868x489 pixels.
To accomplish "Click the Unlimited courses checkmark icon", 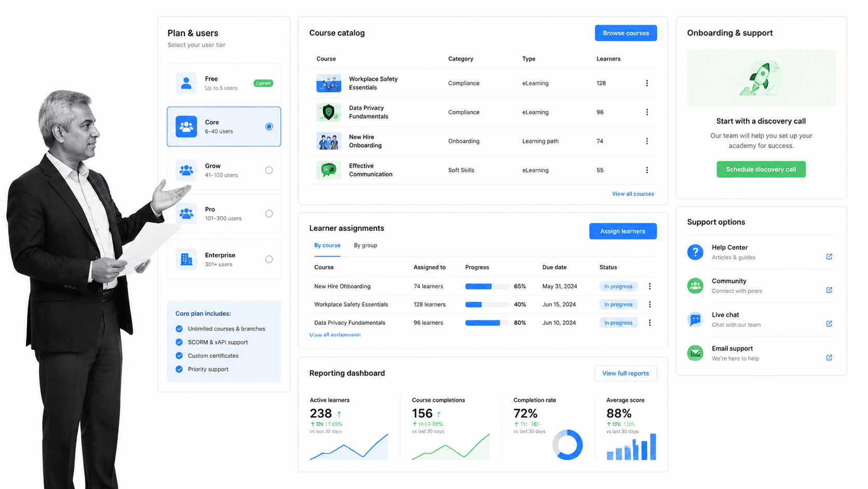I will [179, 328].
